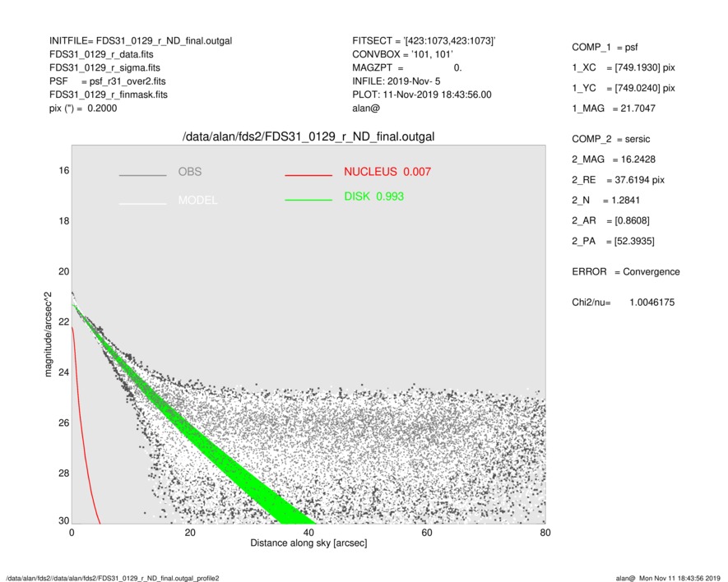The width and height of the screenshot is (728, 582).
Task: Click the Distance along sky [arcsec] axis label
Action: (308, 543)
